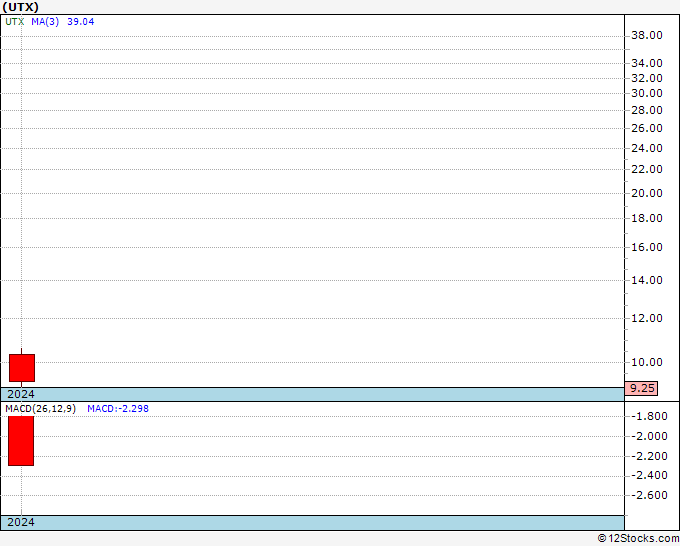Click the (UTX) chart title
The image size is (680, 546).
click(20, 7)
